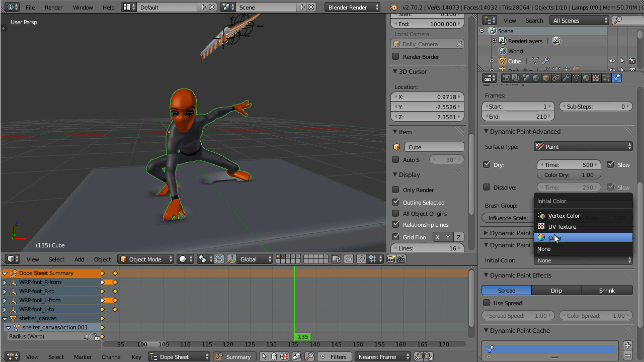Open the Material properties tab (sphere icon)
Image resolution: width=644 pixels, height=362 pixels.
586,78
